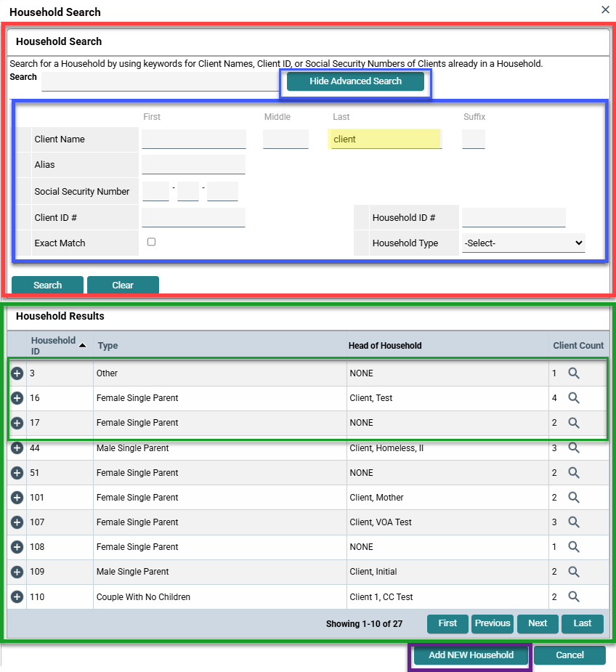This screenshot has width=616, height=672.
Task: Focus the Client ID # field
Action: pyautogui.click(x=193, y=217)
